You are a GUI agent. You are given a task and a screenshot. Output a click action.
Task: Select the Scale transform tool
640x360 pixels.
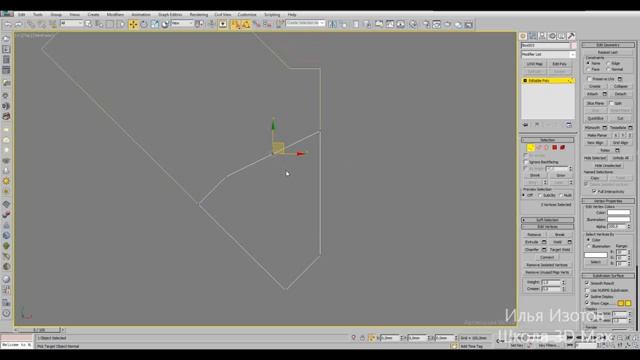click(x=154, y=24)
